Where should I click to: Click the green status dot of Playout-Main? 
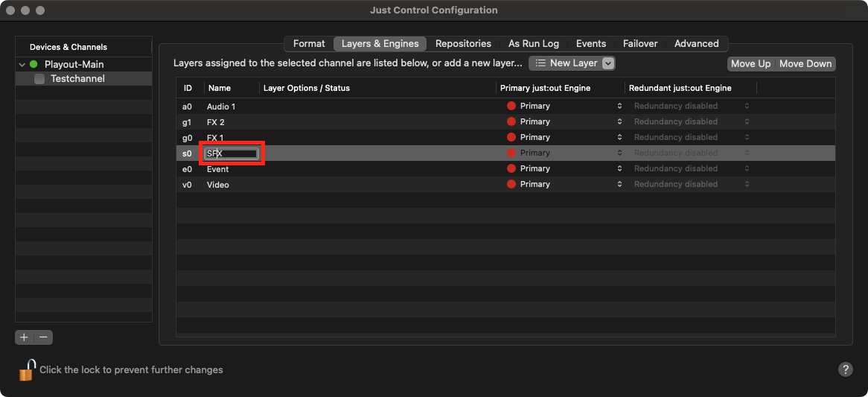[x=33, y=64]
